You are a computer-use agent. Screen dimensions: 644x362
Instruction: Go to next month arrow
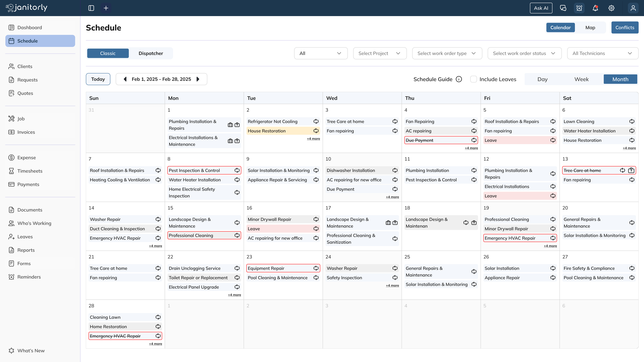tap(198, 79)
